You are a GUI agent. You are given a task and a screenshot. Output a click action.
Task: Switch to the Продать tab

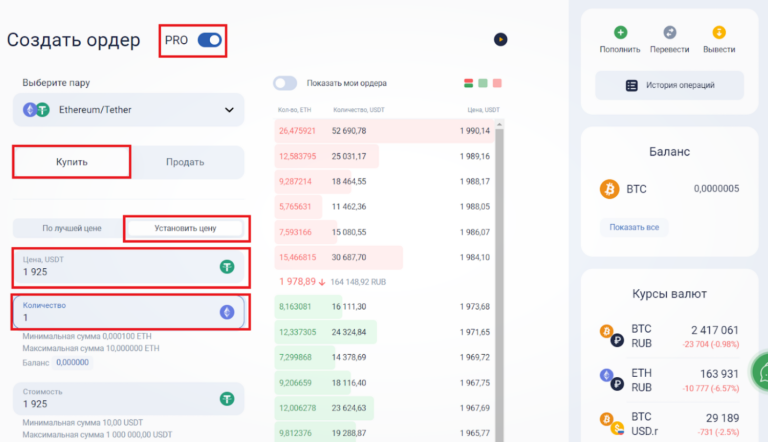(185, 162)
